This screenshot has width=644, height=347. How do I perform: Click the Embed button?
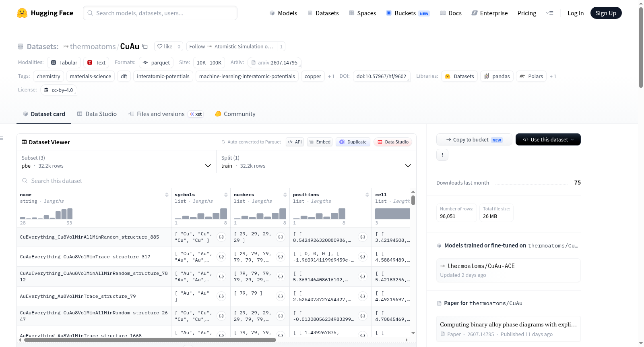(x=320, y=142)
